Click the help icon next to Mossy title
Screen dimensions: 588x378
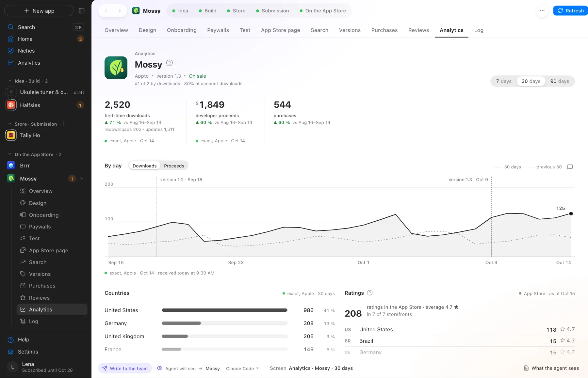pos(170,63)
